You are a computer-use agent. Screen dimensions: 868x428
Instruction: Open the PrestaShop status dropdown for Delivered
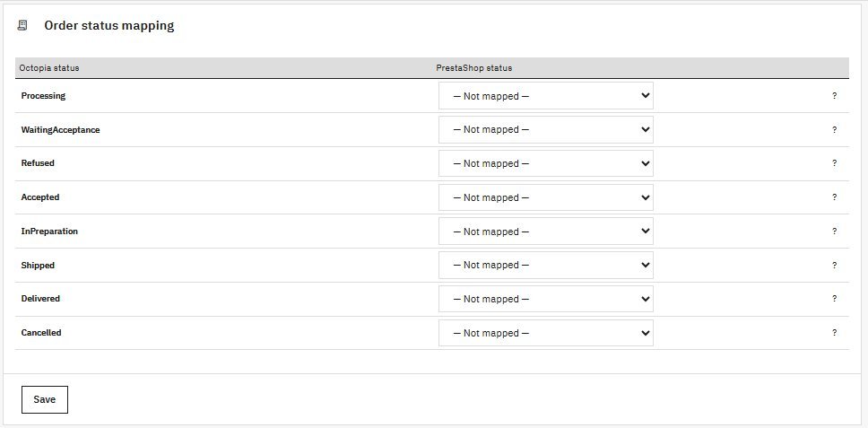[546, 299]
